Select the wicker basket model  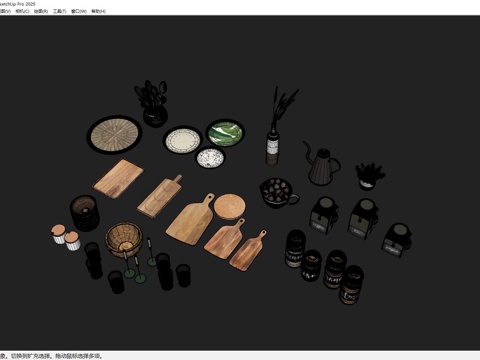(x=124, y=240)
